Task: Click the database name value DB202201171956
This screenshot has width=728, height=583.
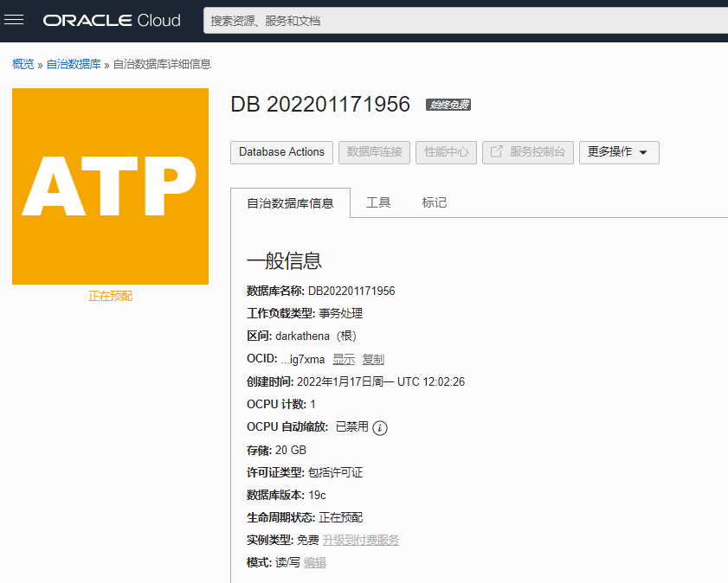Action: coord(351,291)
